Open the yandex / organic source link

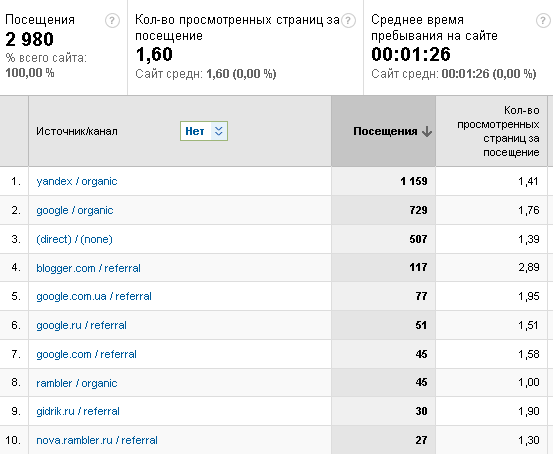point(77,181)
